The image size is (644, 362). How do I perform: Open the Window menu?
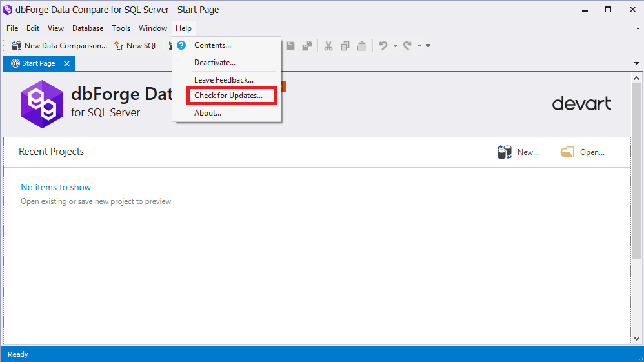(x=153, y=28)
